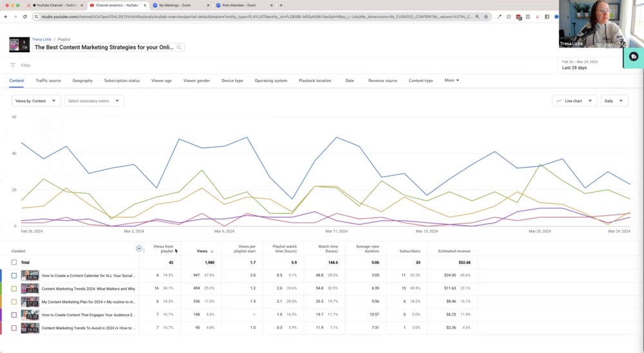Check the Content Marketing Trends 2024 checkbox
Viewport: 644px width, 353px height.
(14, 289)
